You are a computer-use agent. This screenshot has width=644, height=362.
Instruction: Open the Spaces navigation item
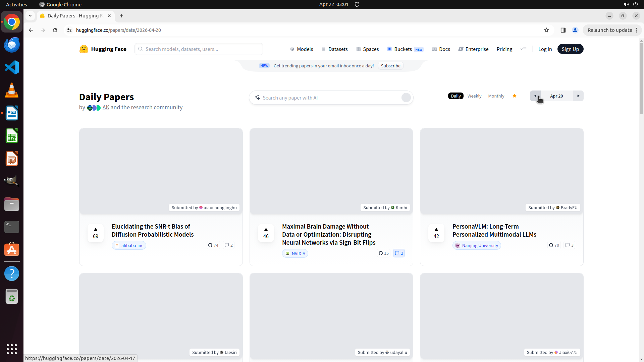point(368,49)
